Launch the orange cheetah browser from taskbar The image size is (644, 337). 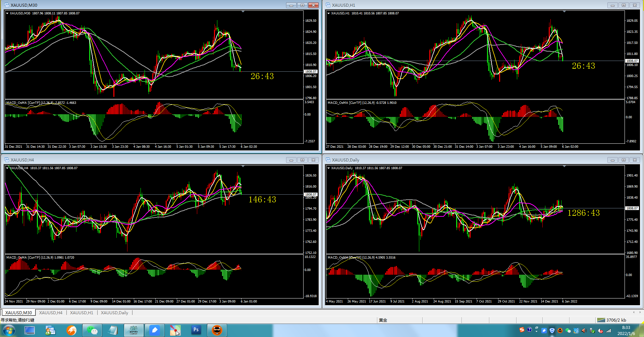coord(71,330)
